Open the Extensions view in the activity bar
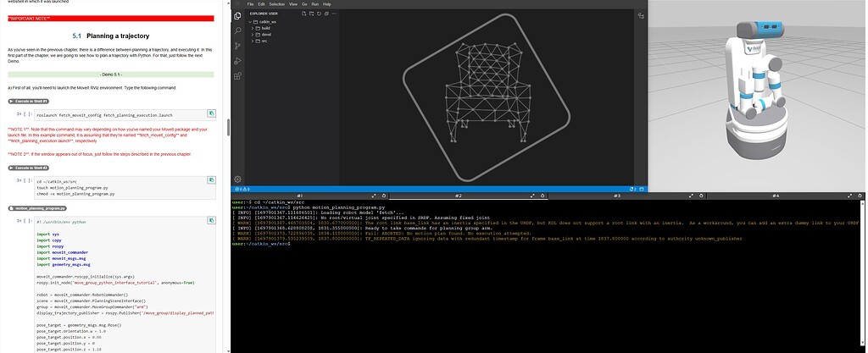Screen dimensions: 868x353 click(237, 75)
